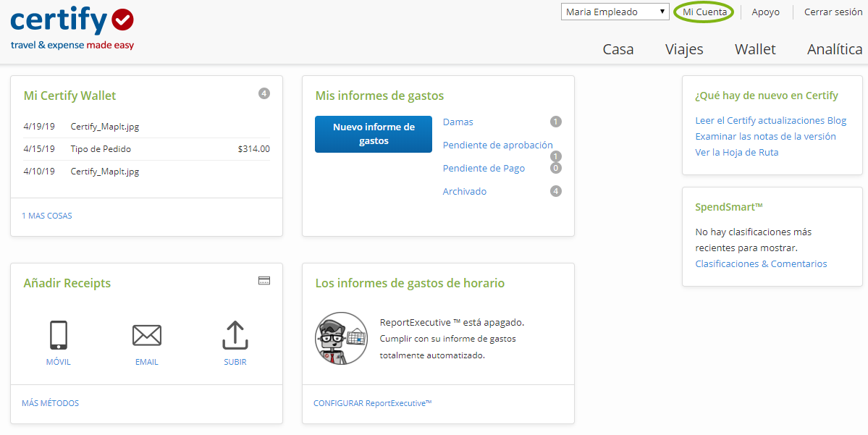The width and height of the screenshot is (868, 435).
Task: Click the ReportExecutive robot avatar
Action: [342, 337]
